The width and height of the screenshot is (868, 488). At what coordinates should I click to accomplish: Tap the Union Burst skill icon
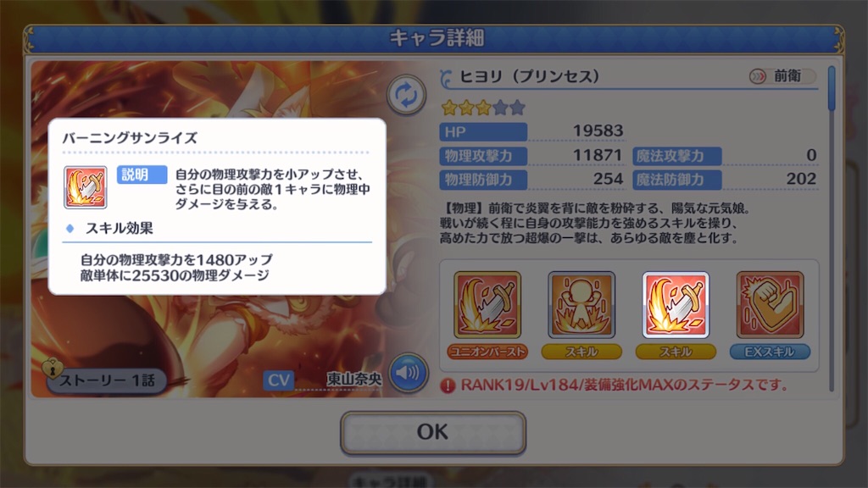487,304
